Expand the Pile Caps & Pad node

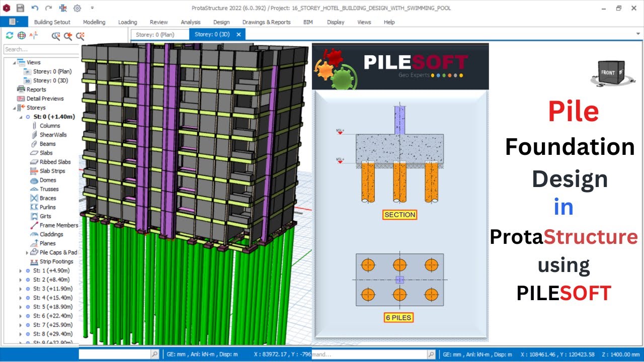(x=27, y=252)
